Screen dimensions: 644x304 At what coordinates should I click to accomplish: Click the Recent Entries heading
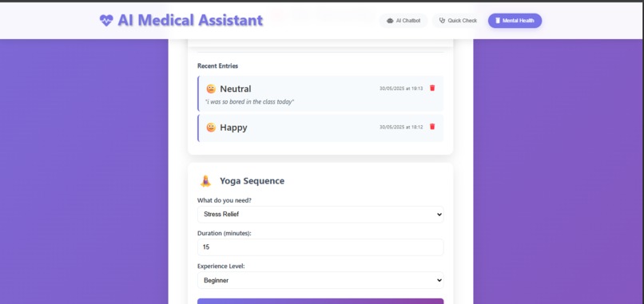tap(217, 65)
